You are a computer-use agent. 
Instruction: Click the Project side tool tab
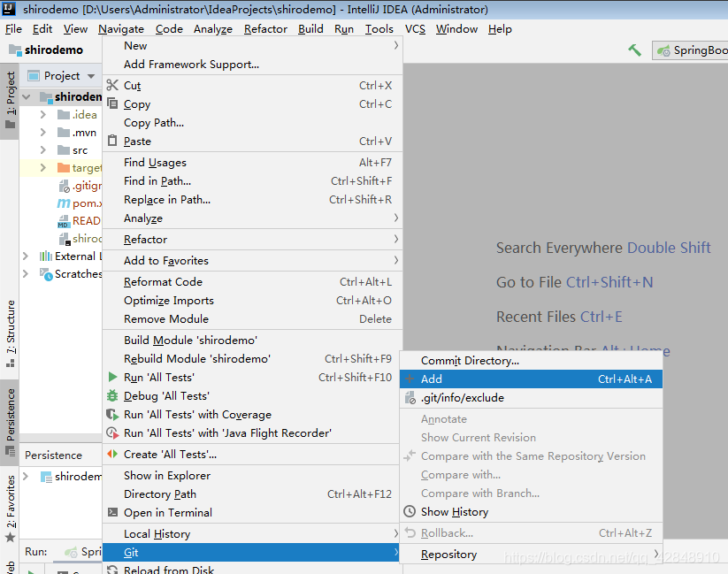(x=10, y=99)
